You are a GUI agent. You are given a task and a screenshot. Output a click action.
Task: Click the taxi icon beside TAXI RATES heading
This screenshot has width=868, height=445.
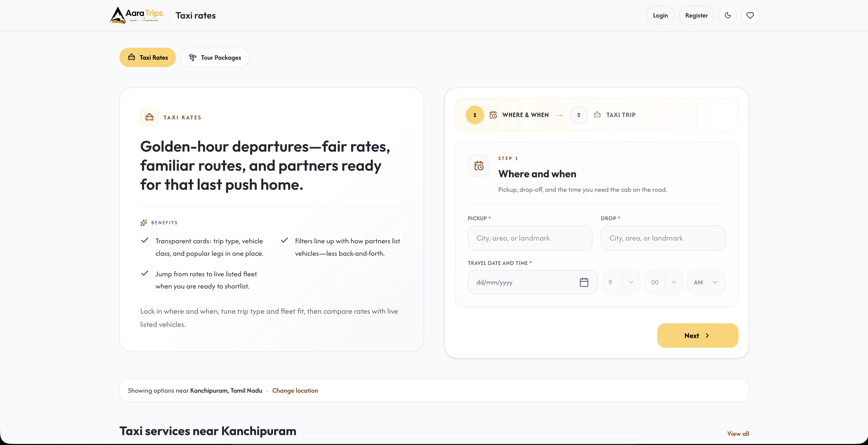pos(149,117)
